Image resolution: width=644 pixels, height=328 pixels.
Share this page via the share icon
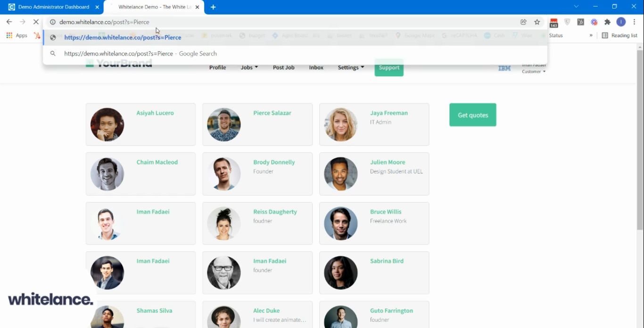[x=523, y=22]
